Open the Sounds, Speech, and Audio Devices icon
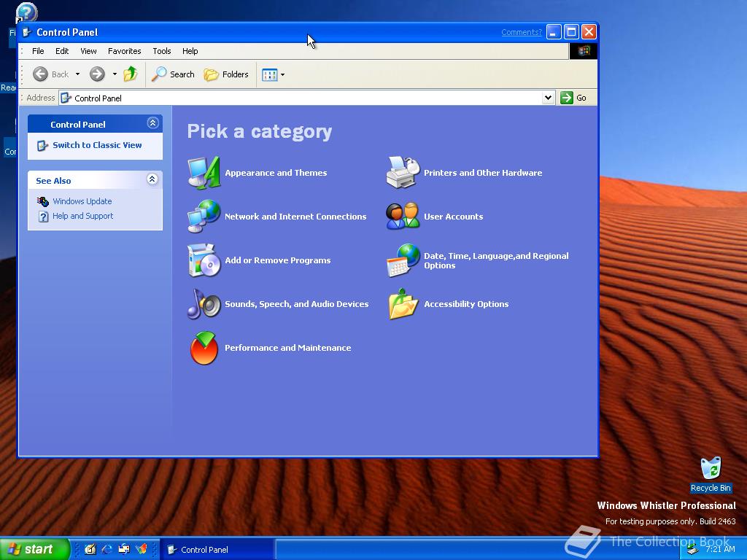The image size is (747, 560). 204,304
